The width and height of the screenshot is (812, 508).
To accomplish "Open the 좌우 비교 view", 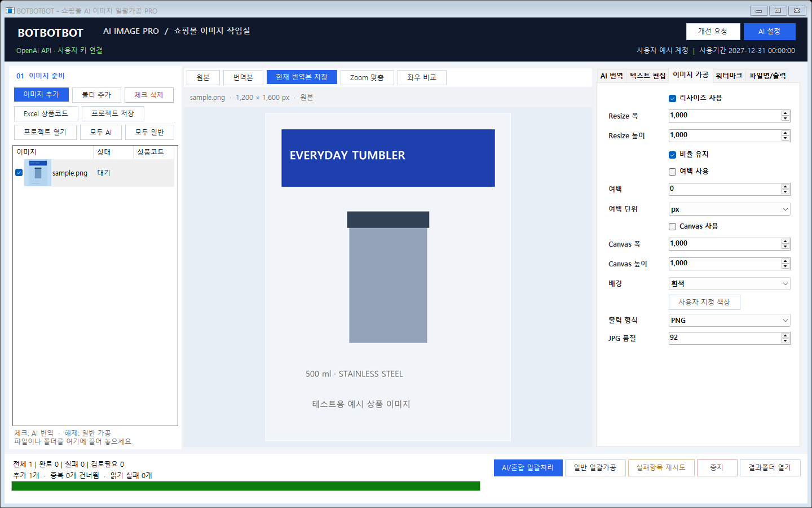I will coord(422,77).
